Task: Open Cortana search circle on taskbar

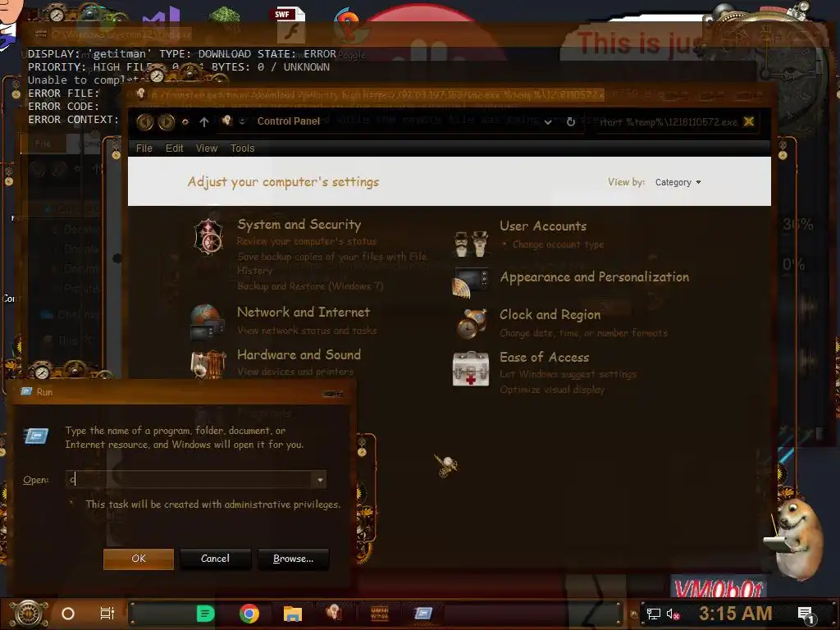Action: [68, 614]
